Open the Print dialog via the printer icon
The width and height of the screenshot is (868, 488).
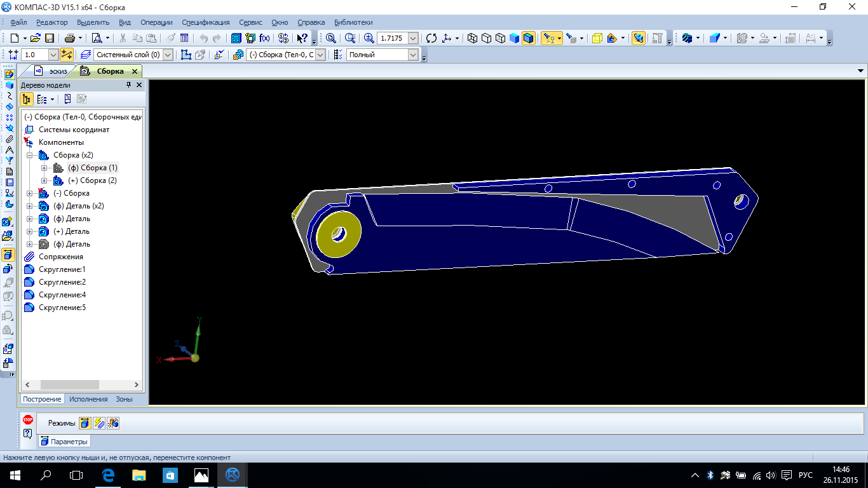69,38
